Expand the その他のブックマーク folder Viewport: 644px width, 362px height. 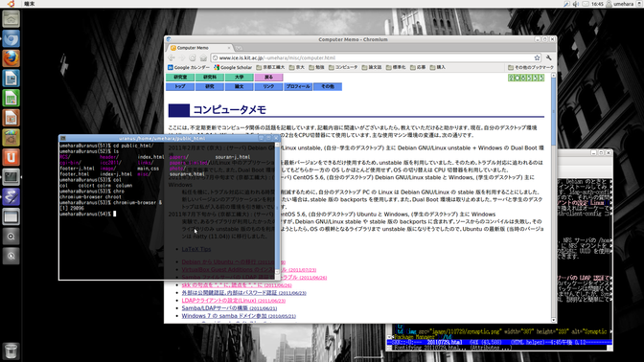pos(531,67)
